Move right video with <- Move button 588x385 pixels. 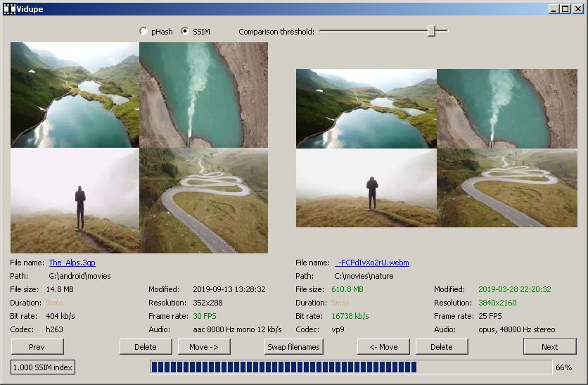[383, 346]
